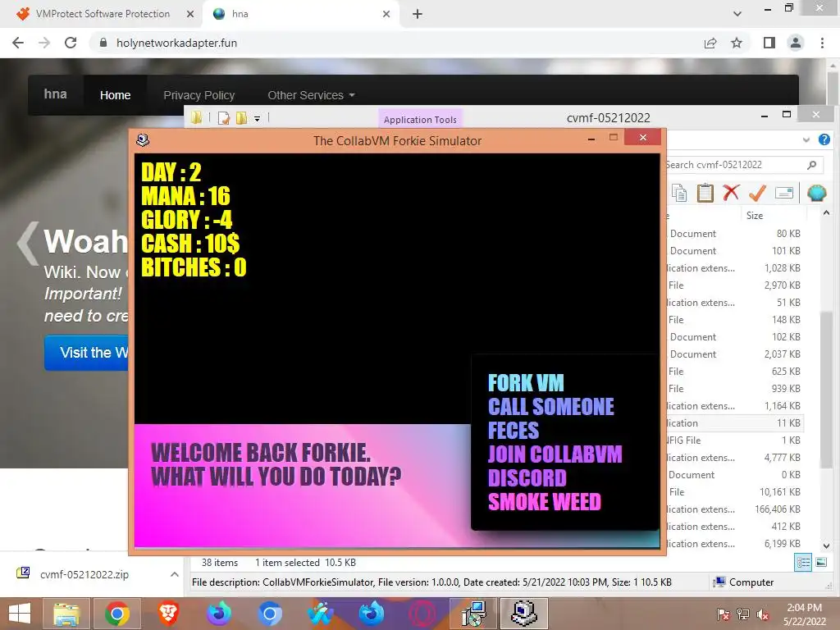Close the hna tab
Image resolution: width=840 pixels, height=630 pixels.
pyautogui.click(x=386, y=14)
